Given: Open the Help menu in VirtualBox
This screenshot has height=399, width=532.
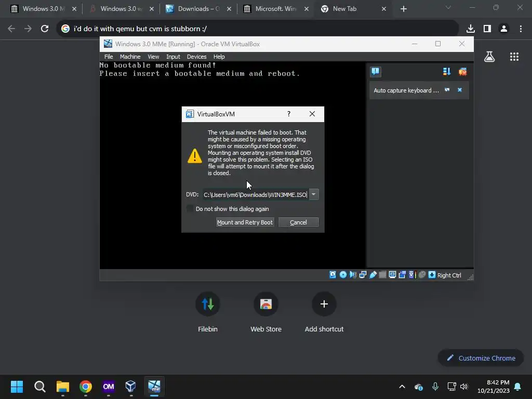Looking at the screenshot, I should pos(219,57).
